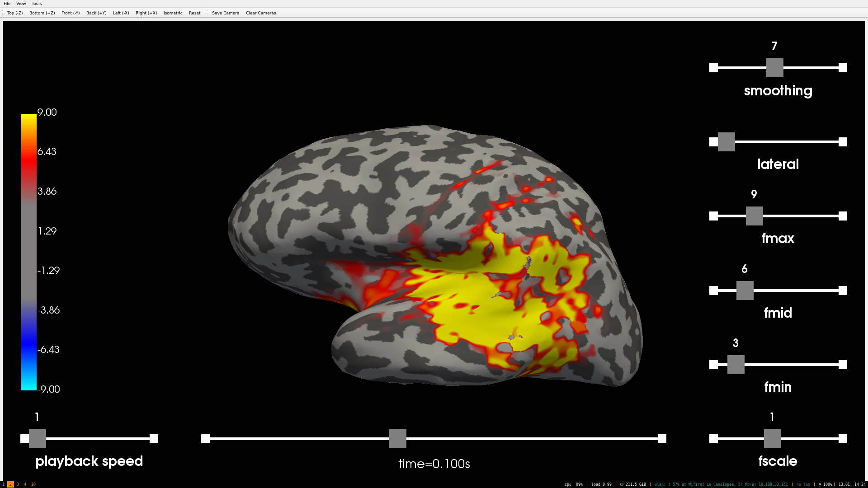Switch to Isometric view
The width and height of the screenshot is (868, 488).
click(173, 13)
